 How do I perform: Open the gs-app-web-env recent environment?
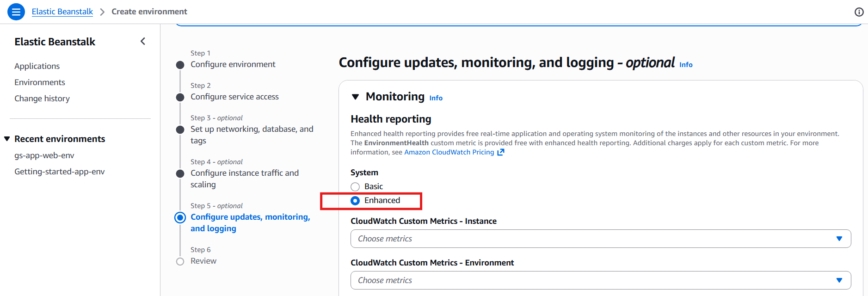pos(44,155)
